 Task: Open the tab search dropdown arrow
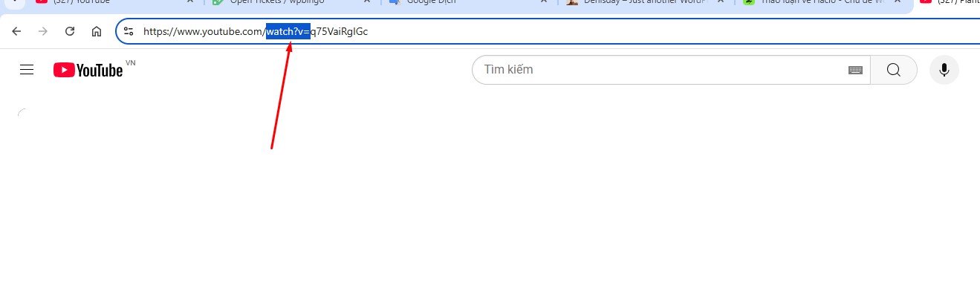click(12, 2)
